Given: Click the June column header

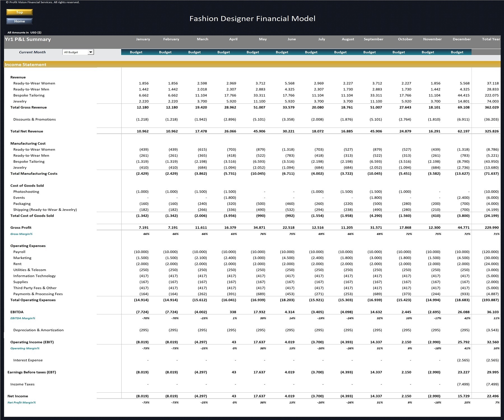Looking at the screenshot, I should (x=291, y=39).
